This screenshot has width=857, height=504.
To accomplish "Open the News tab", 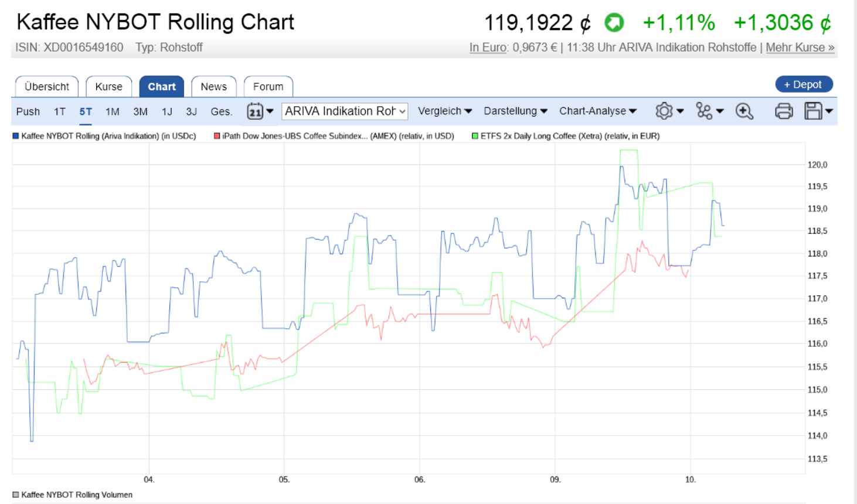I will pyautogui.click(x=214, y=87).
